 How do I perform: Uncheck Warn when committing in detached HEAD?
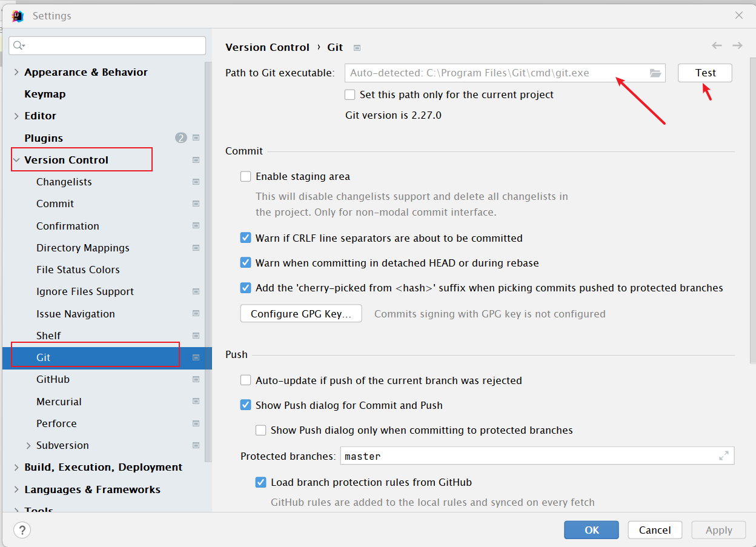(x=245, y=263)
